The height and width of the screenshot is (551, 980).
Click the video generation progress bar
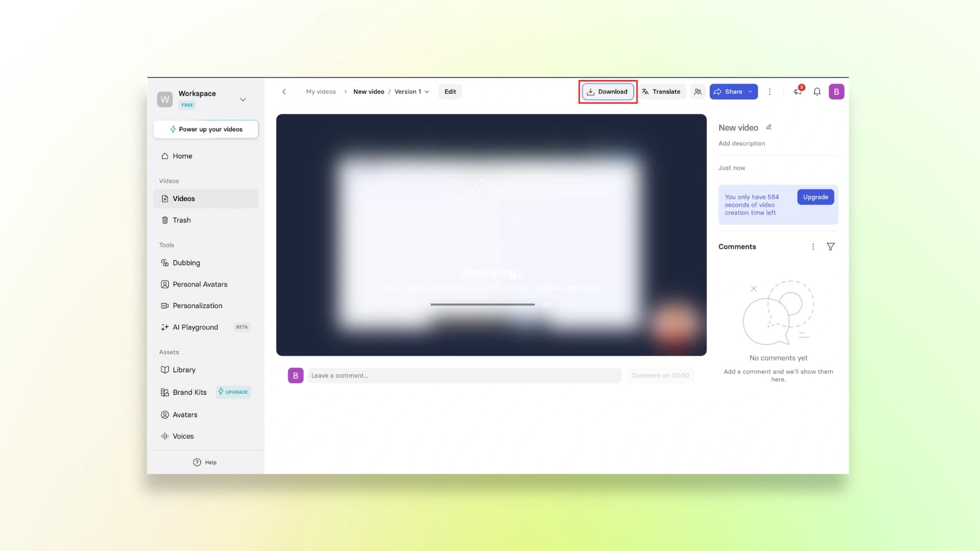[482, 305]
